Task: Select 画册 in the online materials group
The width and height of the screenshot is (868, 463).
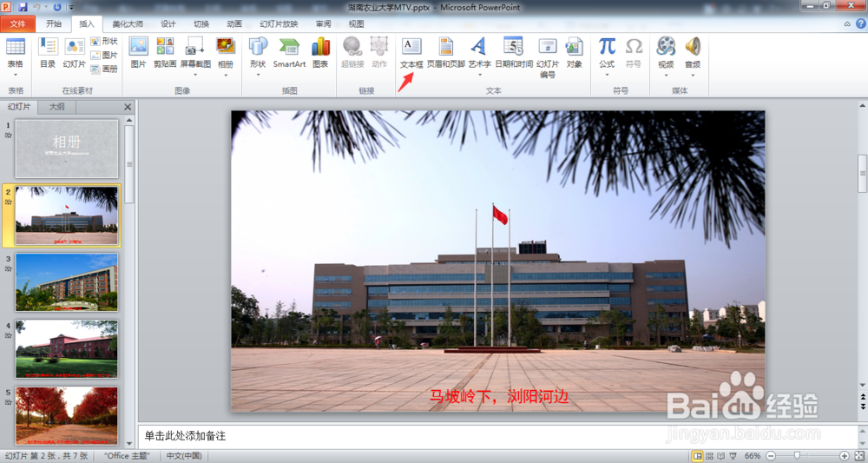Action: [104, 69]
